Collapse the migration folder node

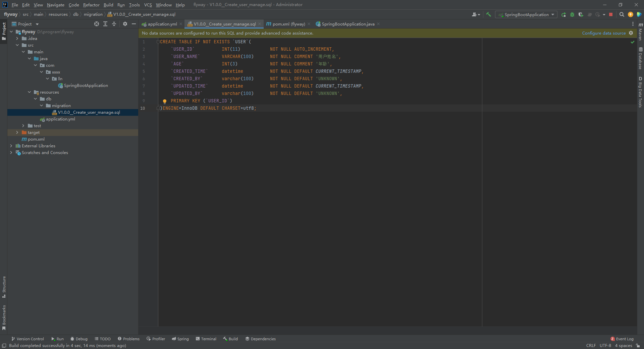42,105
